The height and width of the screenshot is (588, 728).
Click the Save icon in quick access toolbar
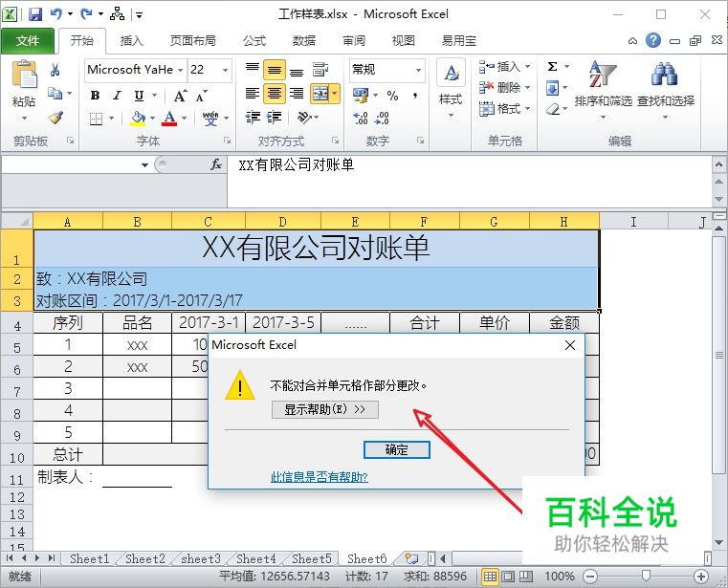point(35,14)
